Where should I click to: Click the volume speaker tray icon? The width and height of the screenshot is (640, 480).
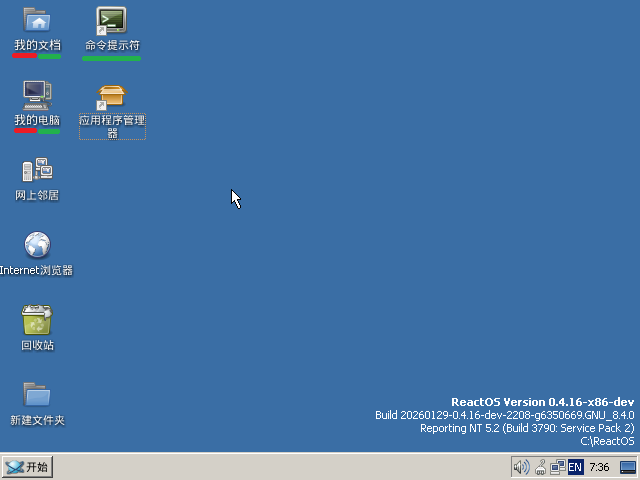coord(521,467)
